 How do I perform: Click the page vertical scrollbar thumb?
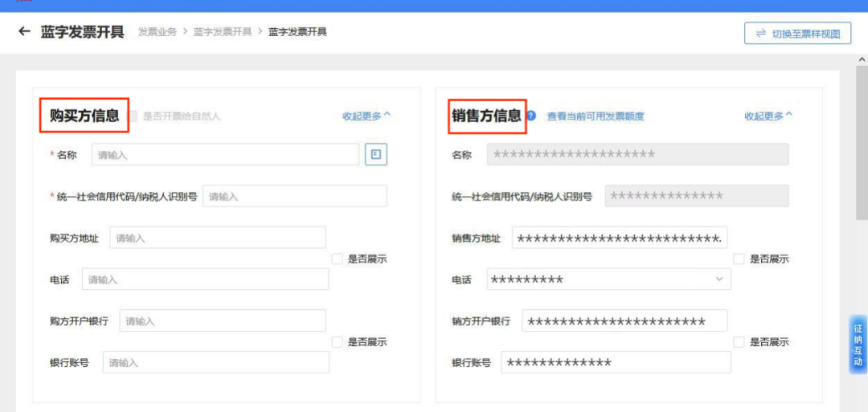click(x=862, y=144)
